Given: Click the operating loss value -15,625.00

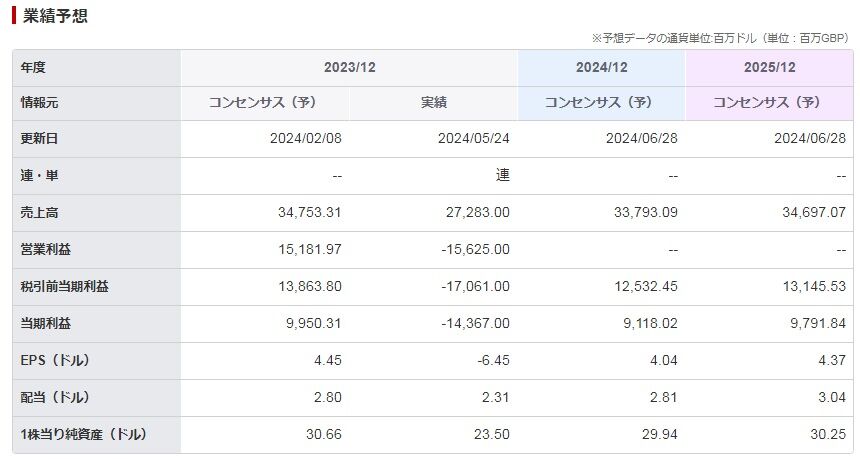Looking at the screenshot, I should [x=476, y=250].
